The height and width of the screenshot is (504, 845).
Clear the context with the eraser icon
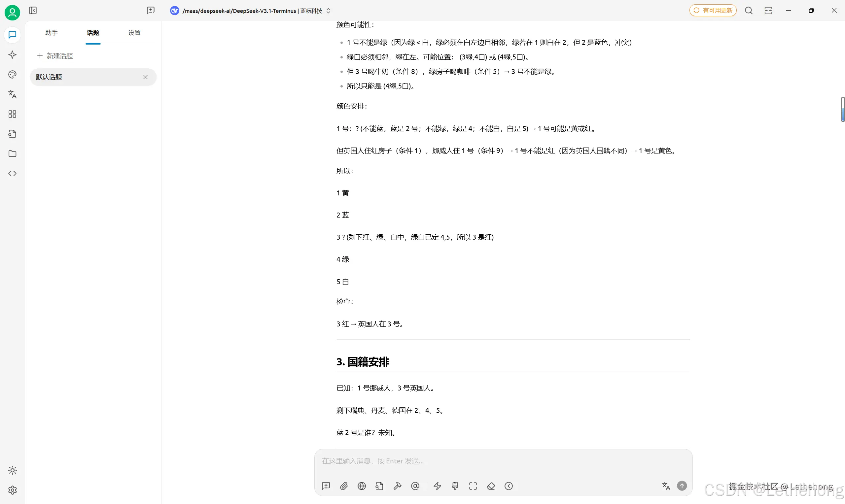pyautogui.click(x=491, y=486)
